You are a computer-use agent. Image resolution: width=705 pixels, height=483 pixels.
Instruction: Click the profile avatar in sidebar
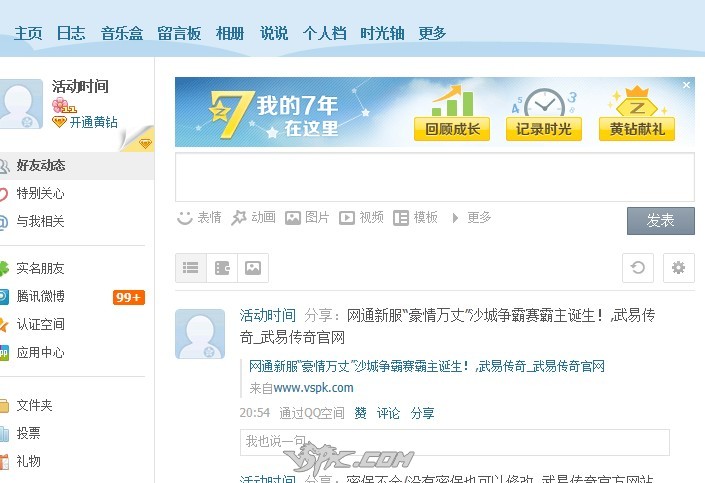coord(20,104)
